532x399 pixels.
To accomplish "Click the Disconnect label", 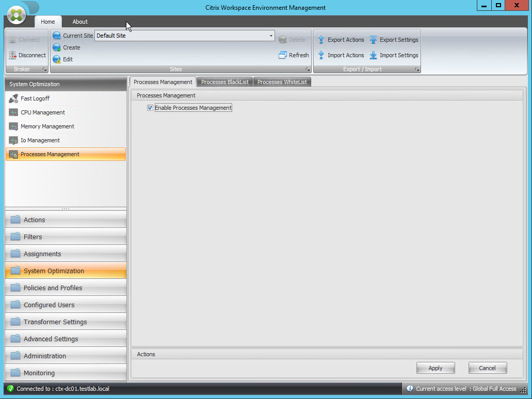I will (x=32, y=55).
